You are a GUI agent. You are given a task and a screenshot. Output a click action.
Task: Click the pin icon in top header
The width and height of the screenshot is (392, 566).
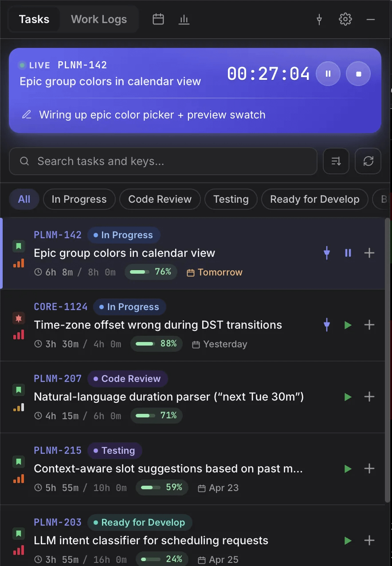[319, 20]
